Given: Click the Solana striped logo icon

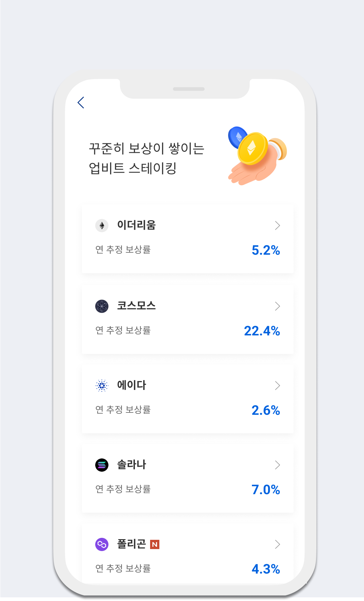Looking at the screenshot, I should (x=102, y=465).
